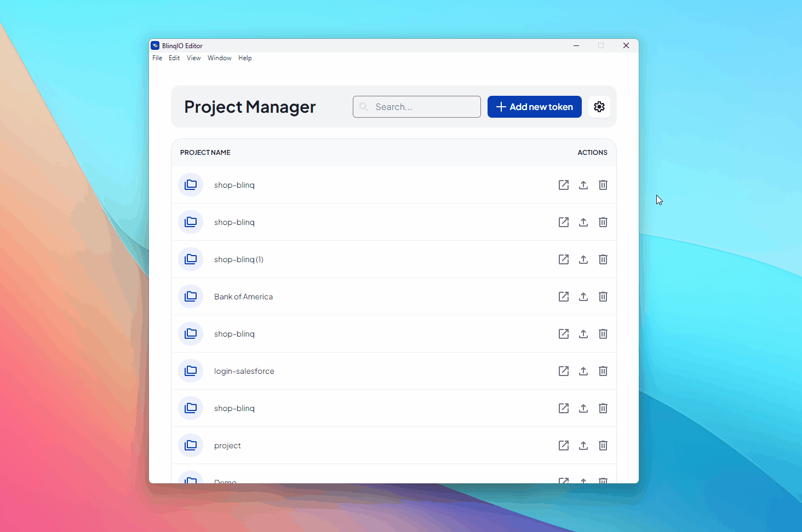Upload the shop-blinq (1) project
This screenshot has width=802, height=532.
click(x=583, y=259)
